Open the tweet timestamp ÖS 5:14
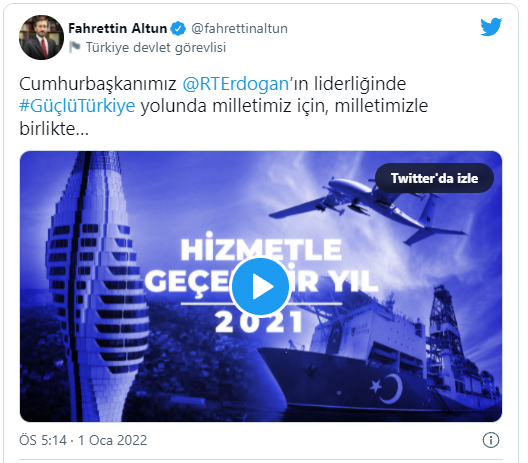This screenshot has height=463, width=528. tap(43, 440)
